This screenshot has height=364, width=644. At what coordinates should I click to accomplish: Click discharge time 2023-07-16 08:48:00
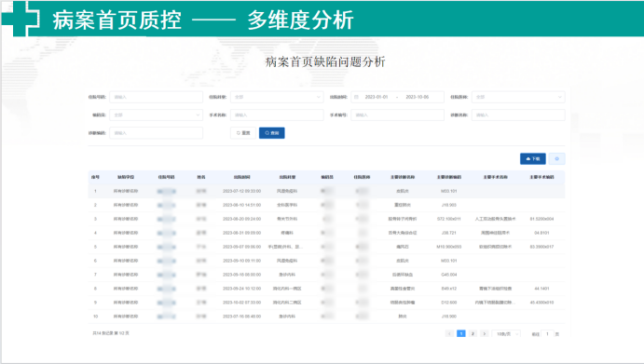pyautogui.click(x=242, y=317)
